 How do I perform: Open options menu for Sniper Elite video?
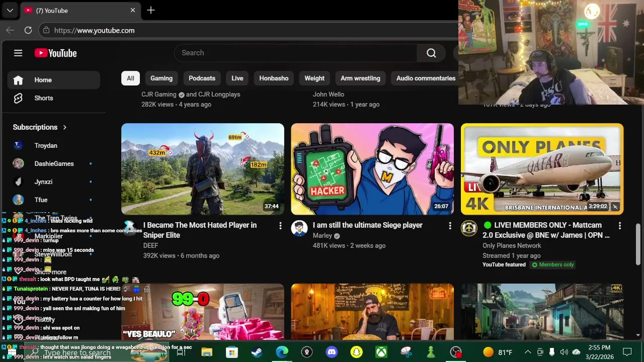coord(280,226)
